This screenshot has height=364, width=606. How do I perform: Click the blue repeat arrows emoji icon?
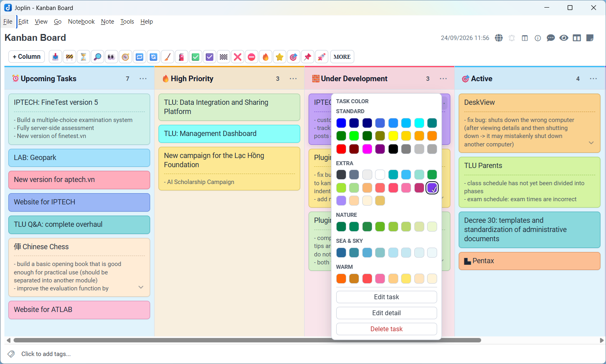(x=139, y=57)
